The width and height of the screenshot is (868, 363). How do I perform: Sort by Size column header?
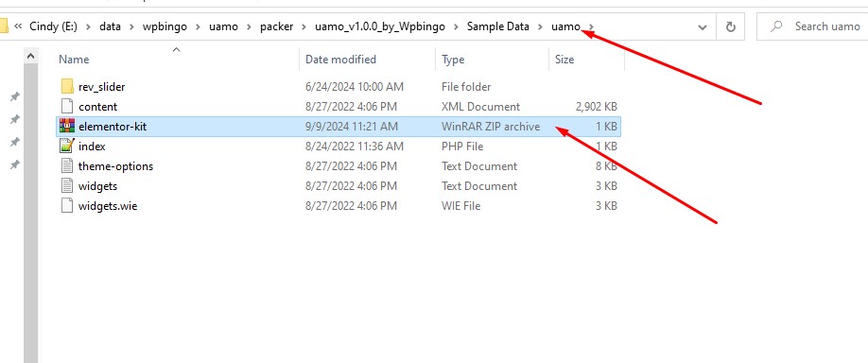(586, 60)
